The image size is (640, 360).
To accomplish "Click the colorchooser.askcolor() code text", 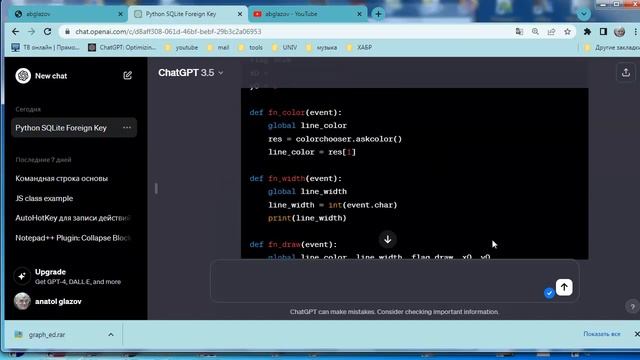I will (349, 139).
